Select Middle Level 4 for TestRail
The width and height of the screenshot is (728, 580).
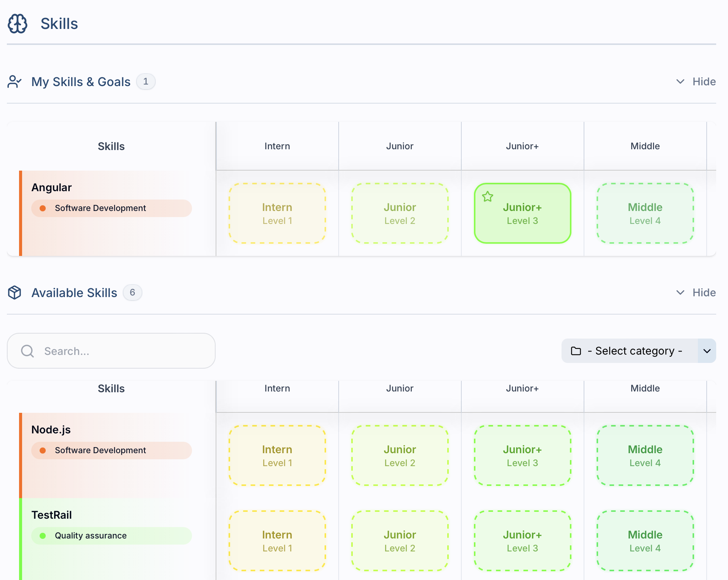(645, 541)
